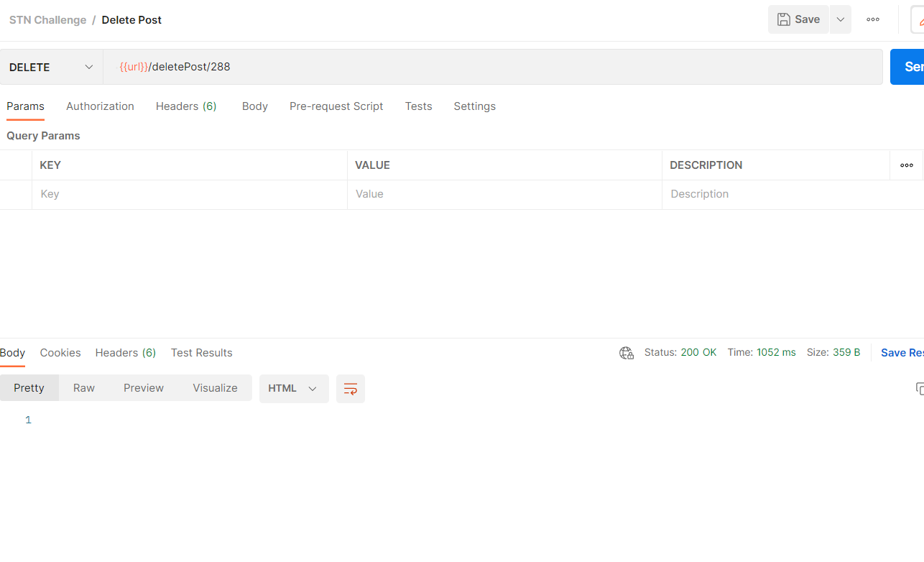
Task: Open the request Headers (6) tab
Action: [x=186, y=106]
